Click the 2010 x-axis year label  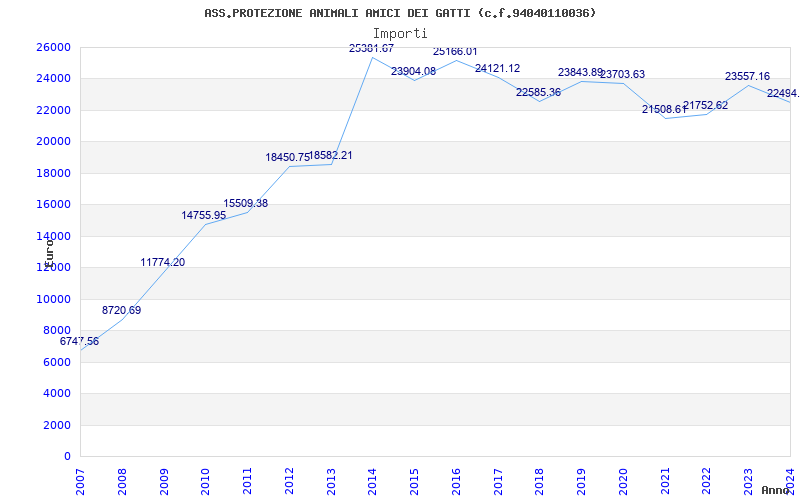pyautogui.click(x=206, y=481)
